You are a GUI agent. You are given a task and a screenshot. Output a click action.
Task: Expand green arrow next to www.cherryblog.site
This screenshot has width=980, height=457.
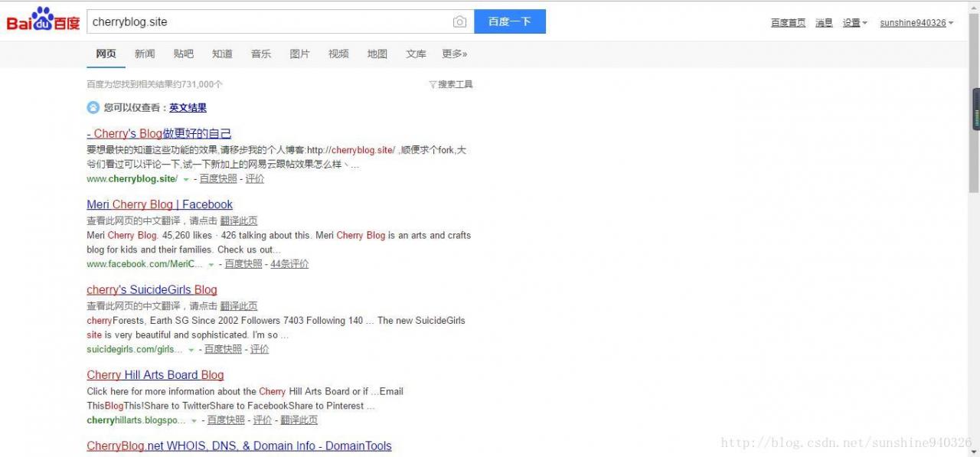pyautogui.click(x=186, y=179)
